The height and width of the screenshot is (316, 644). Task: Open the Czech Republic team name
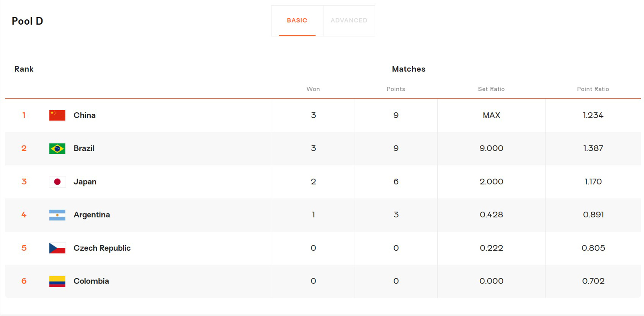pyautogui.click(x=102, y=248)
